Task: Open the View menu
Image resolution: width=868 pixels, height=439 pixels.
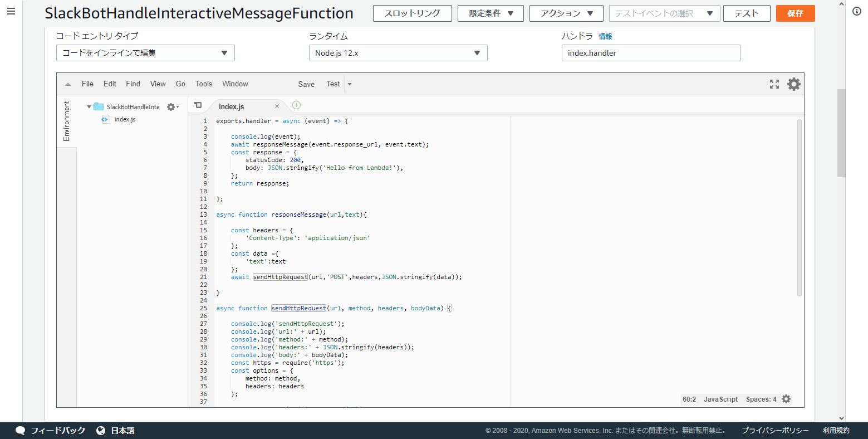Action: 158,84
